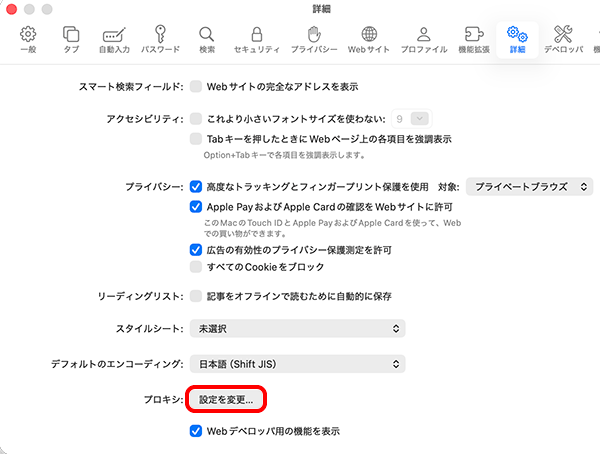Switch to the 機能拡張 tab
600x454 pixels.
(471, 36)
